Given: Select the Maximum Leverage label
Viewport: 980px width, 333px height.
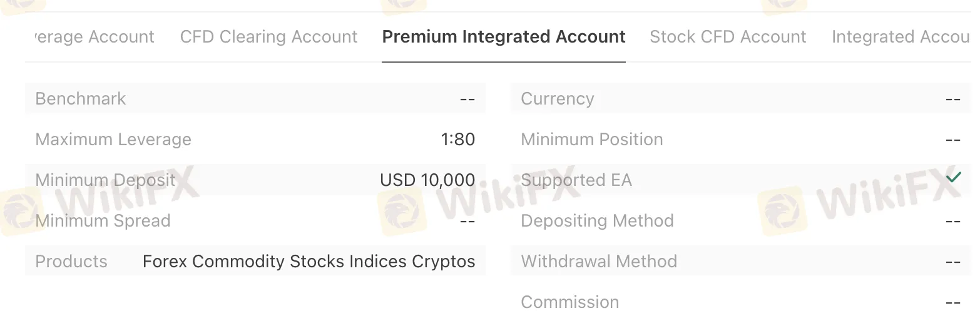Looking at the screenshot, I should [x=113, y=140].
